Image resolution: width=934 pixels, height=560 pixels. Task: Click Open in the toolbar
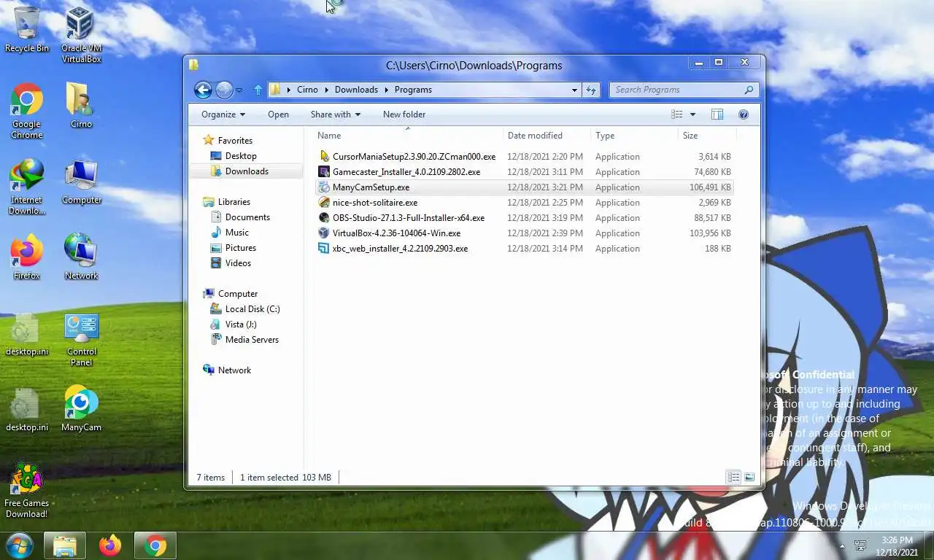278,114
